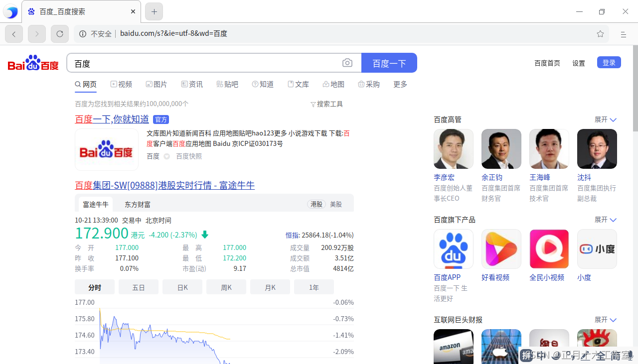The width and height of the screenshot is (638, 364).
Task: Click the 172.900 stock price value
Action: pyautogui.click(x=102, y=234)
